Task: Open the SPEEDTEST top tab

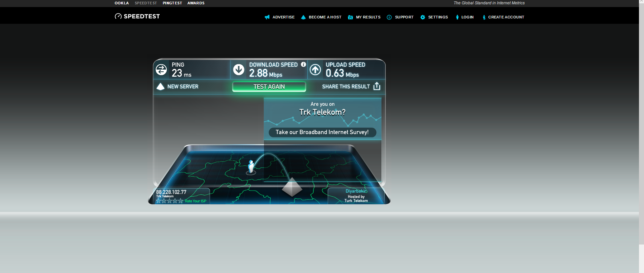Action: click(x=146, y=3)
